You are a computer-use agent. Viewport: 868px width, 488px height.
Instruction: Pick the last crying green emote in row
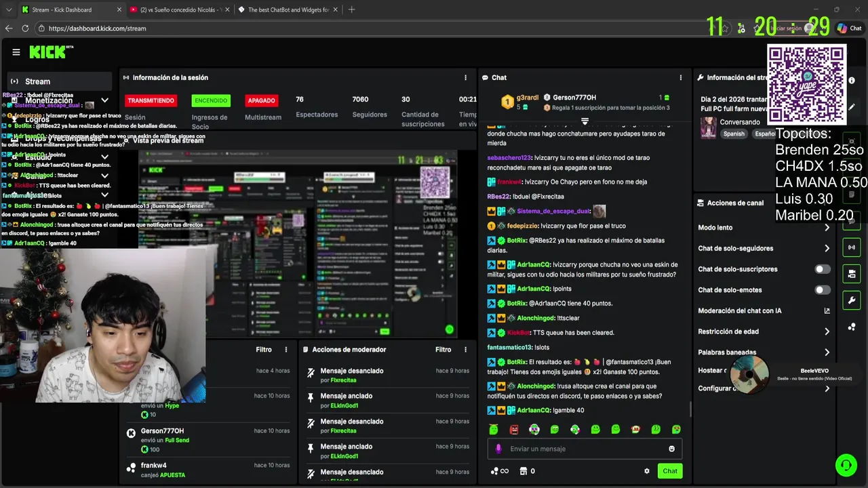[676, 429]
